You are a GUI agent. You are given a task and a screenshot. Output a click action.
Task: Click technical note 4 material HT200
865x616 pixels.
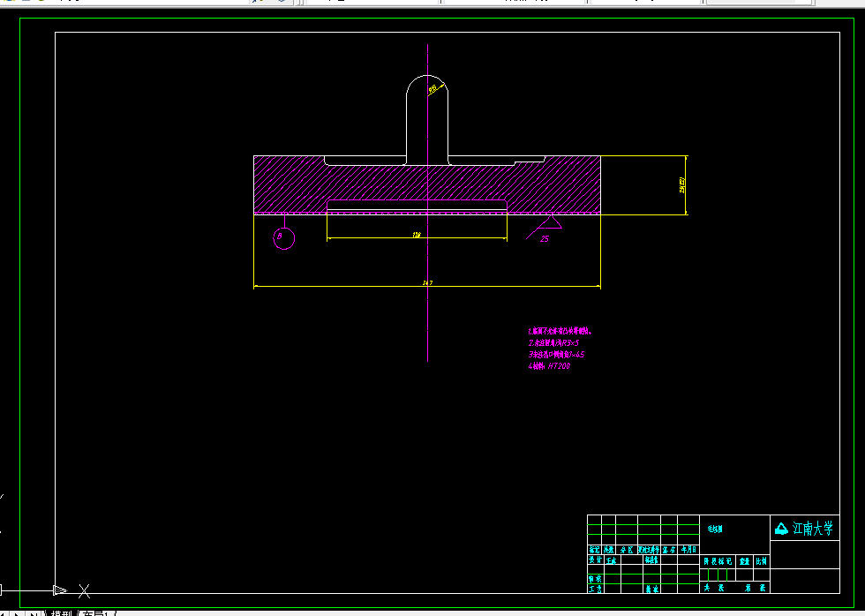click(x=549, y=365)
